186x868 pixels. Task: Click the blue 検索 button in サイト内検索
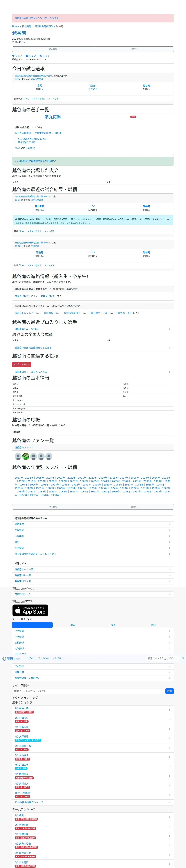[x=170, y=691]
